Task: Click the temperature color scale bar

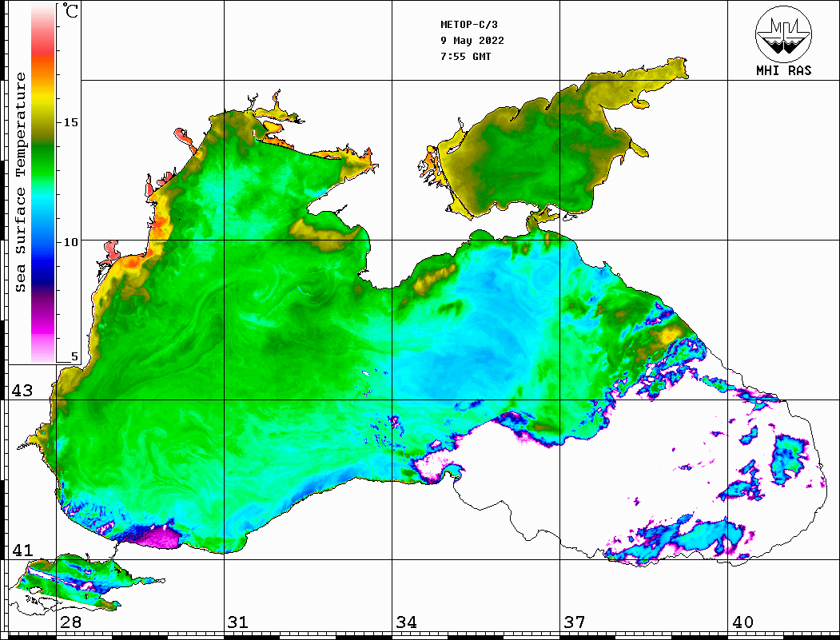Action: coord(43,183)
